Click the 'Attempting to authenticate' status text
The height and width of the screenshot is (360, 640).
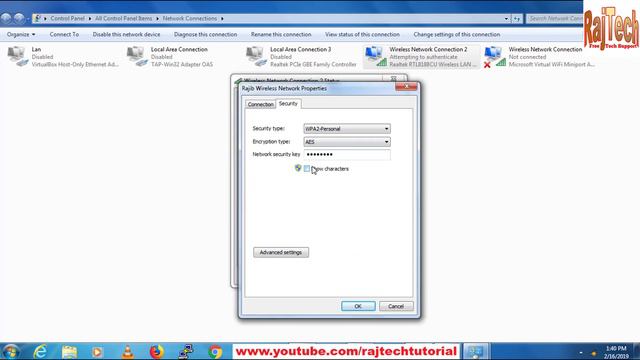pyautogui.click(x=423, y=57)
